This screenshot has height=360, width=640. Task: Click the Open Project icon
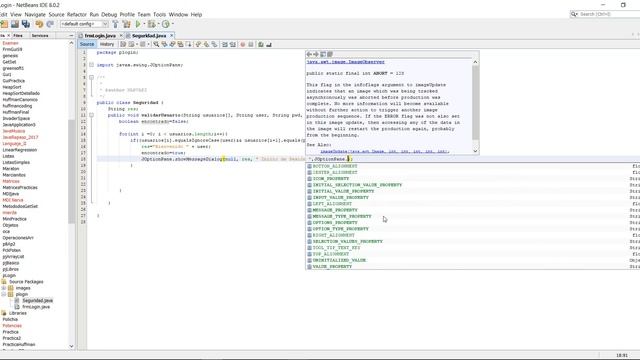coord(15,24)
